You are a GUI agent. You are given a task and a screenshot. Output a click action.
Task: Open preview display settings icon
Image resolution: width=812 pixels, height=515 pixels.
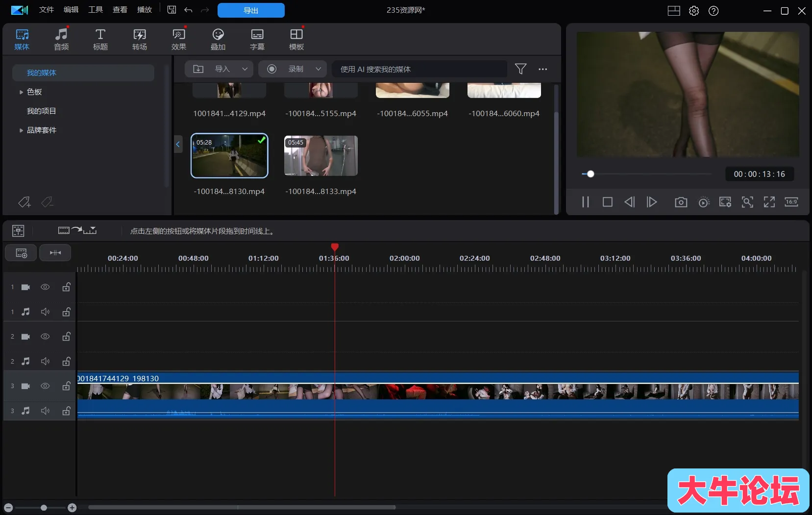point(725,202)
